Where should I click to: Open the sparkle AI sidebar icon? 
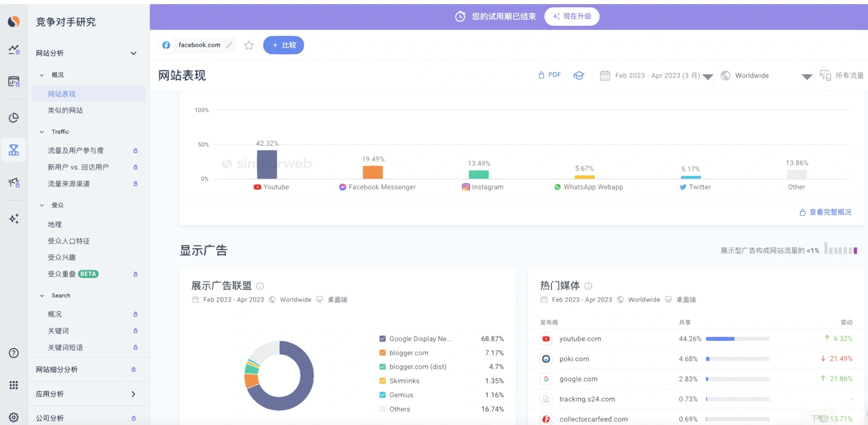(14, 219)
